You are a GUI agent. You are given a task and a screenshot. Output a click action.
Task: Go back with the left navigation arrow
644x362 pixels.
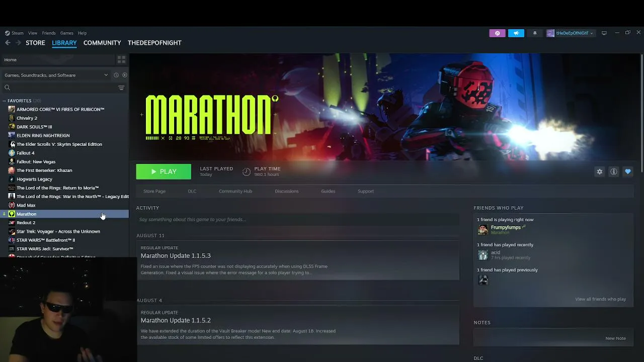[8, 43]
